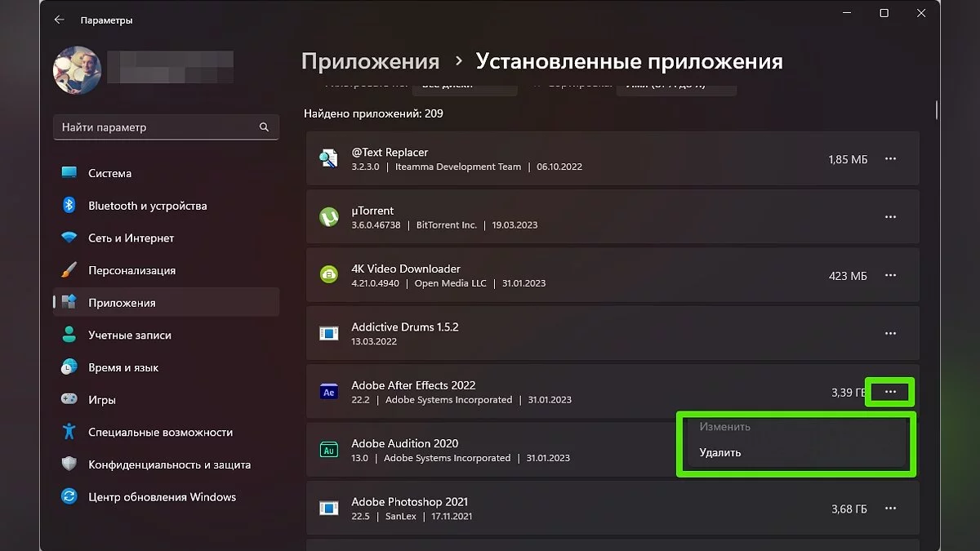This screenshot has height=551, width=980.
Task: Expand three-dot menu for 4K Video Downloader
Action: (x=890, y=276)
